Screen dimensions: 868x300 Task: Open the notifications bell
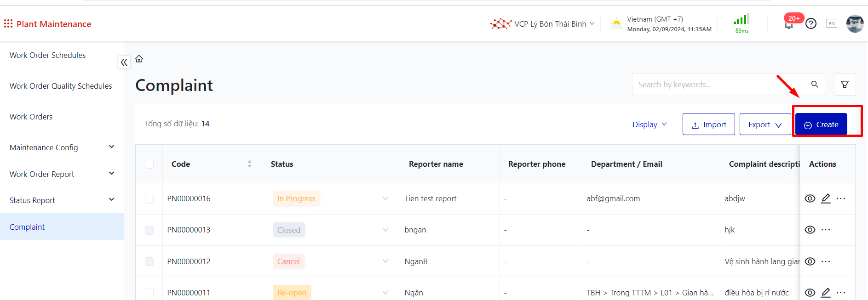click(789, 25)
